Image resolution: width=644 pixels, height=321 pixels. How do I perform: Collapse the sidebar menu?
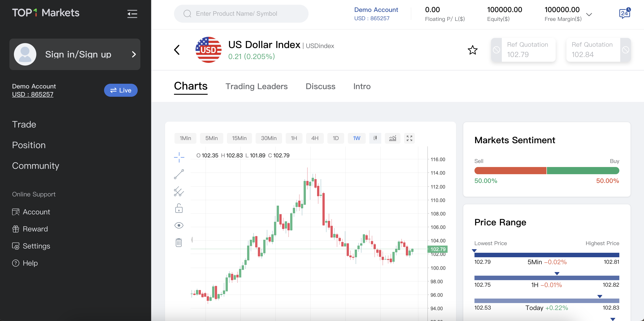[132, 14]
